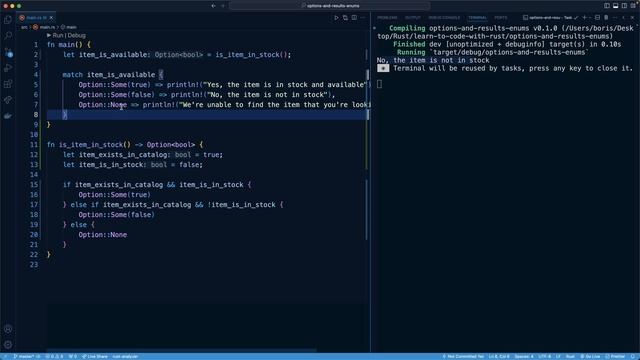Select the main.rs editor tab
The height and width of the screenshot is (360, 640).
36,18
